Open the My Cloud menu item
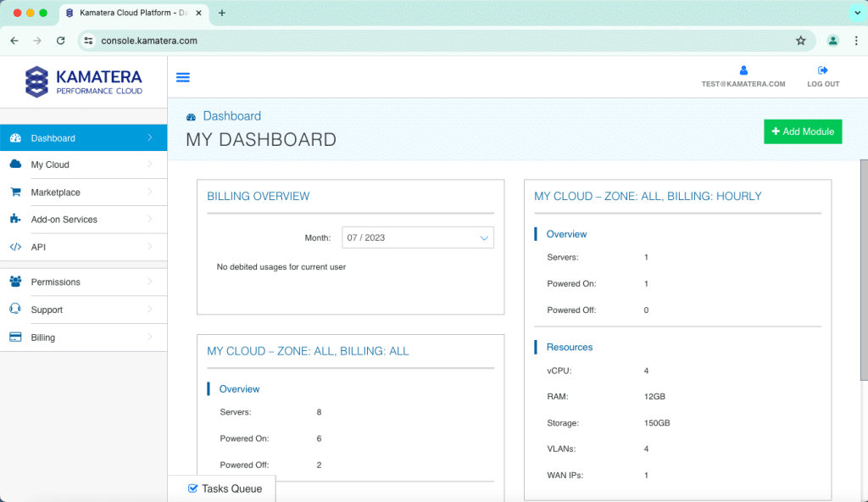 [84, 165]
